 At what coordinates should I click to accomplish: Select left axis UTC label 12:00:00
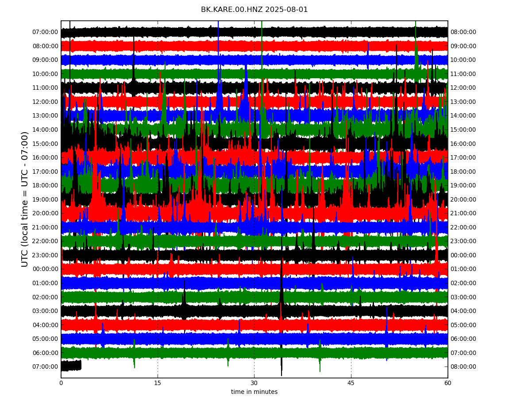[46, 102]
